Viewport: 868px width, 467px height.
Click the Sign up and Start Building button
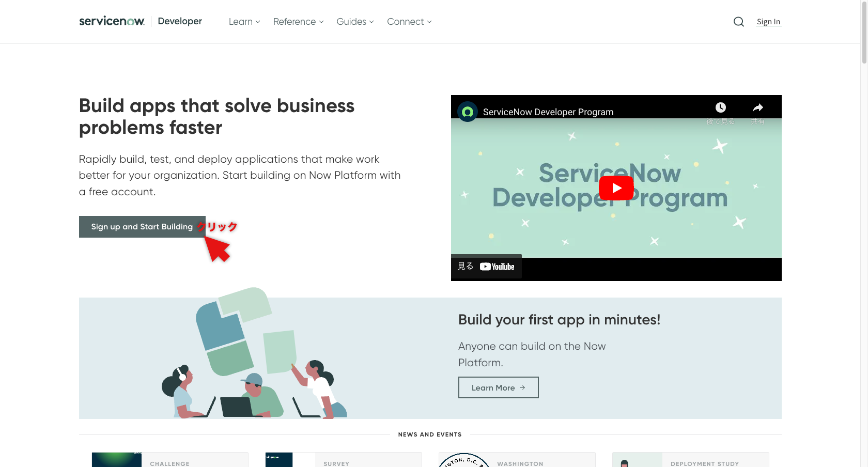(142, 226)
